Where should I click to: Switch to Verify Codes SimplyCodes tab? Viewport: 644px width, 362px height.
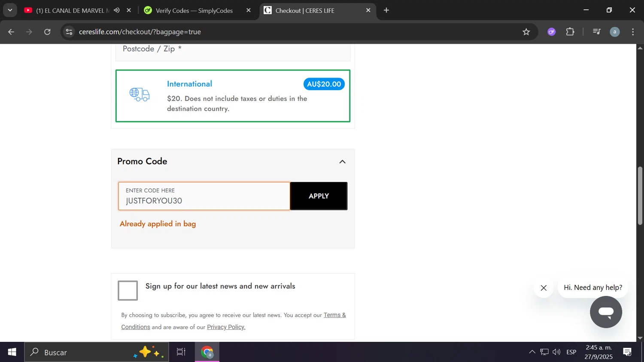(x=194, y=10)
